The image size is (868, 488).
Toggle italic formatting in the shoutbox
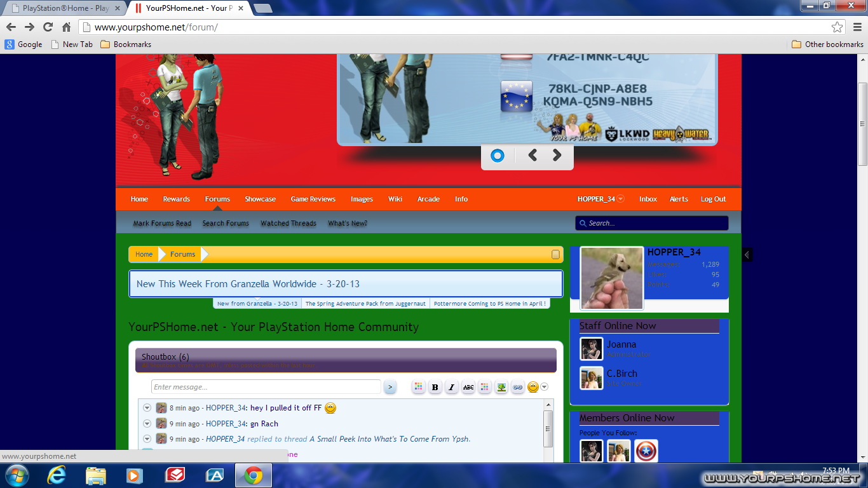tap(451, 387)
